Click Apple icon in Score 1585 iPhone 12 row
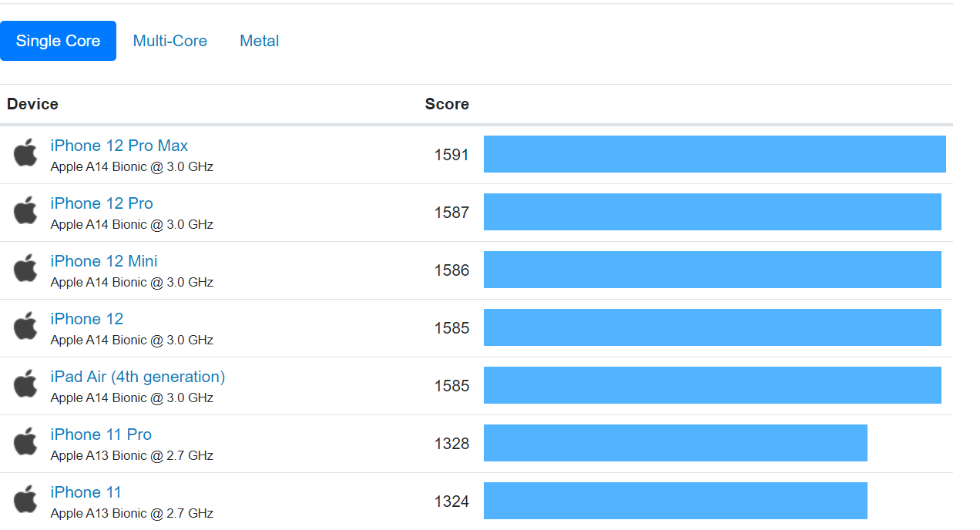Screen dimensions: 980x530 pyautogui.click(x=25, y=327)
